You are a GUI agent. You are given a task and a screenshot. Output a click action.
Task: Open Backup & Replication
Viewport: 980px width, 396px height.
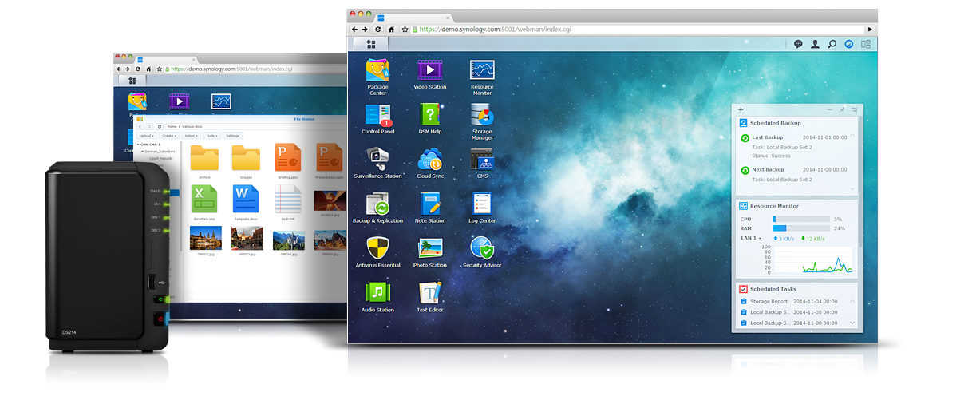coord(377,204)
